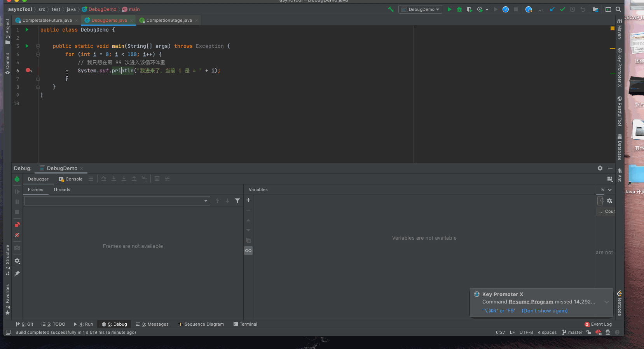Viewport: 644px width, 349px height.
Task: Click the Resume Program link in the notification
Action: (x=531, y=302)
